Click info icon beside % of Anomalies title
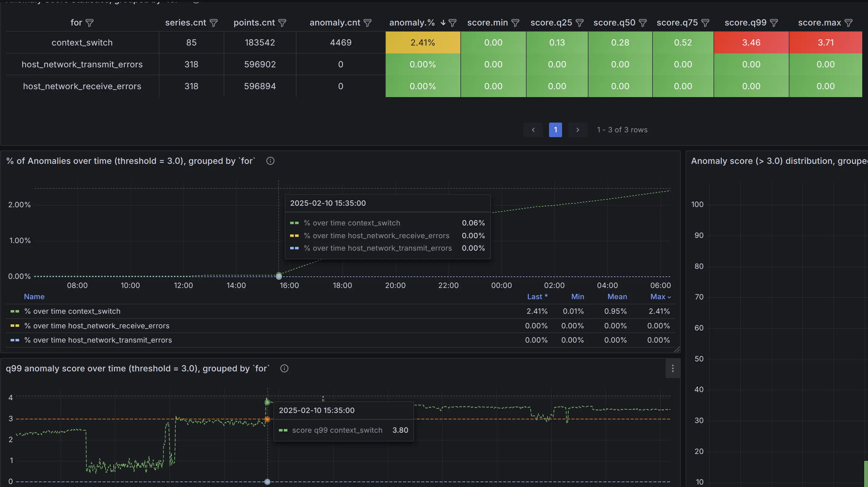 click(x=270, y=161)
